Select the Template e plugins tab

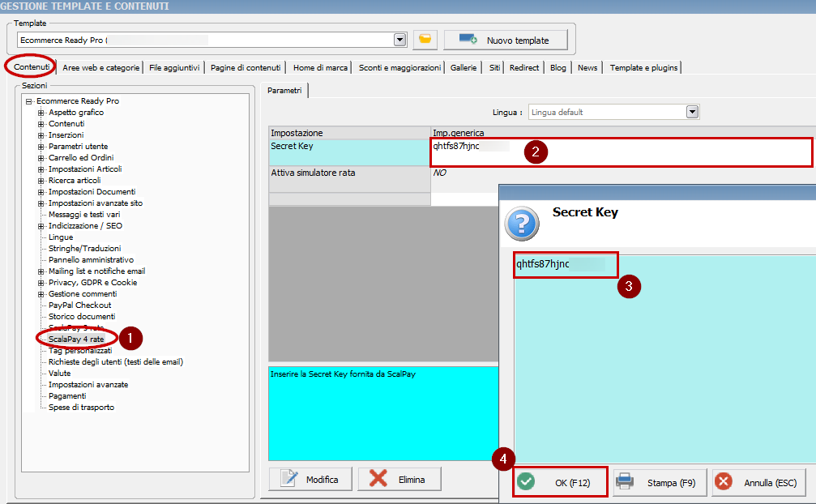[643, 67]
